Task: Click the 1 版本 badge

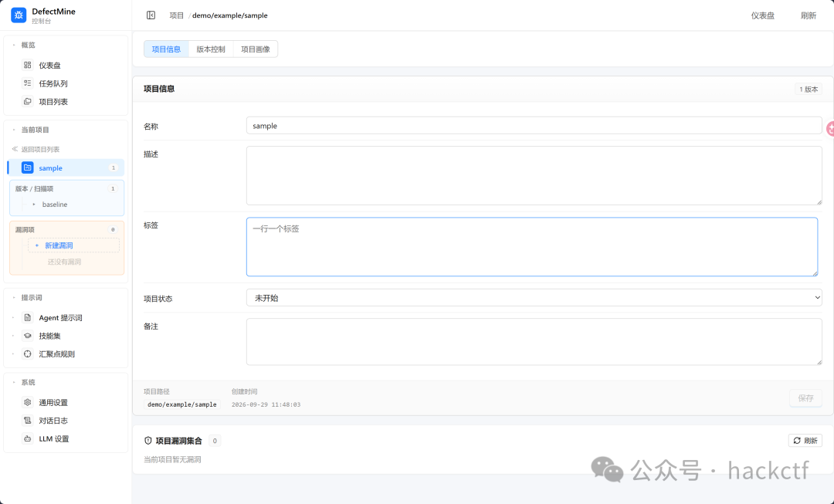Action: (809, 89)
